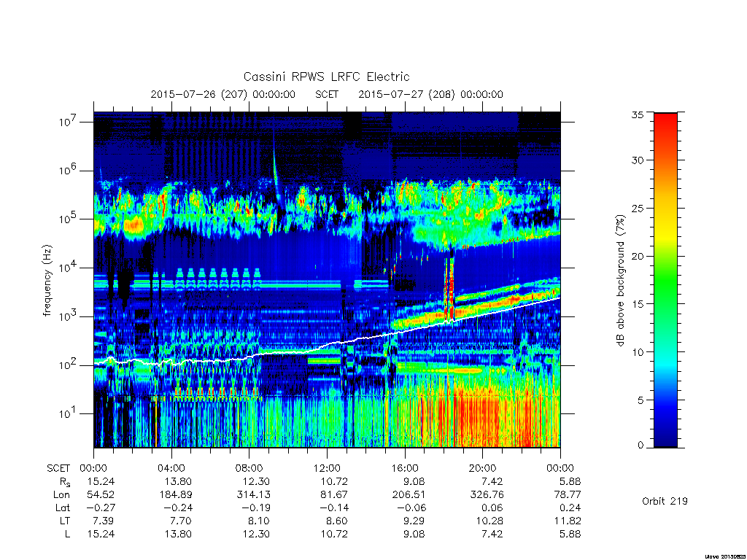Click the 20:00 SCET time tick label
Image resolution: width=747 pixels, height=560 pixels.
click(x=483, y=468)
